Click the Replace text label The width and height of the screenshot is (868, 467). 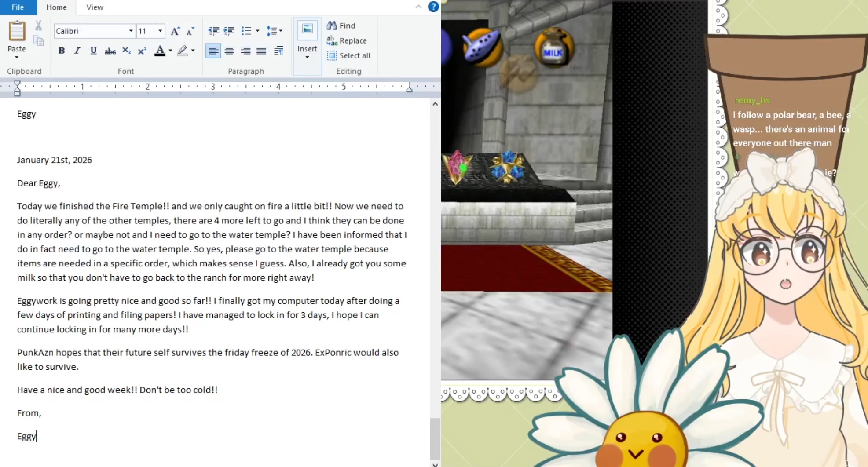[353, 40]
